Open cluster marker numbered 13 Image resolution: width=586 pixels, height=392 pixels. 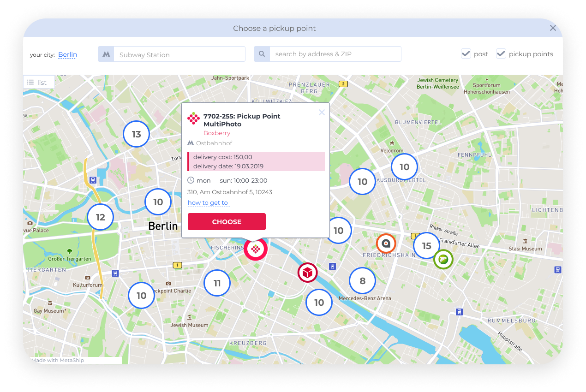[137, 134]
